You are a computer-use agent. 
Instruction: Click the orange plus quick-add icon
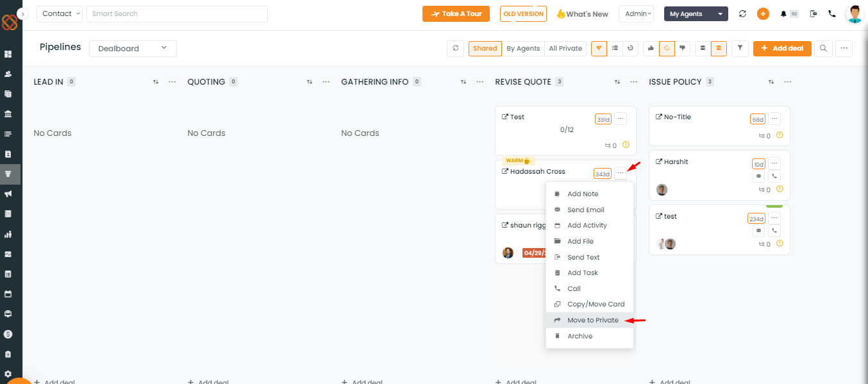pyautogui.click(x=763, y=13)
